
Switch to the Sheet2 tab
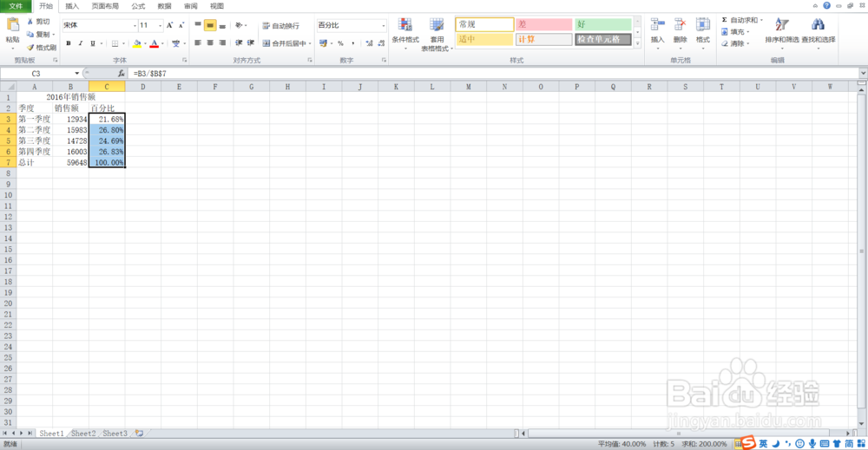pyautogui.click(x=83, y=434)
